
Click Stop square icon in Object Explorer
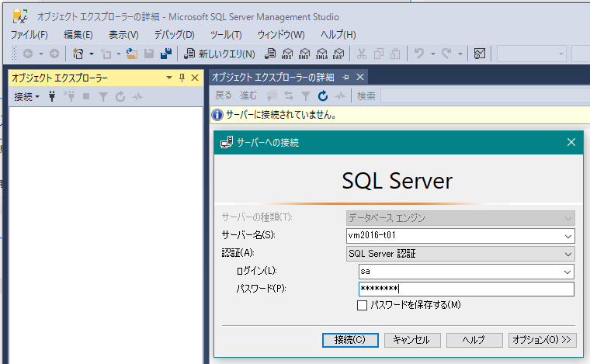point(86,96)
